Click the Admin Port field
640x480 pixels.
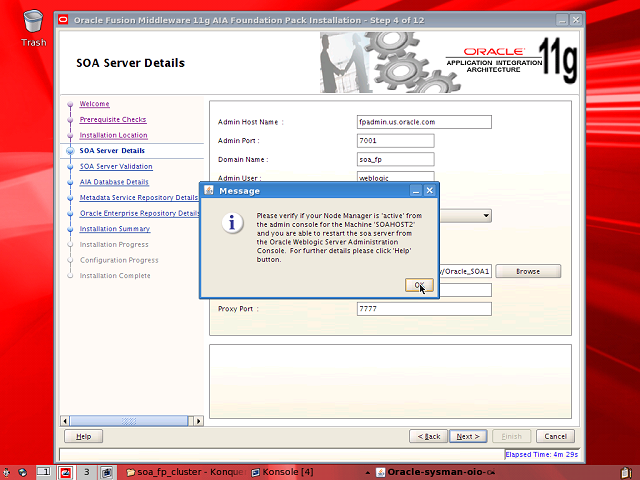[396, 140]
